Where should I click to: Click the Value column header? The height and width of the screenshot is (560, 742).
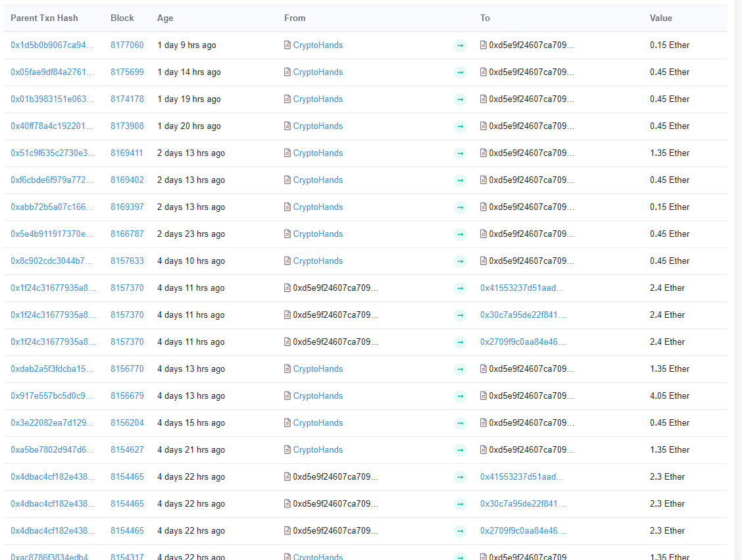660,18
